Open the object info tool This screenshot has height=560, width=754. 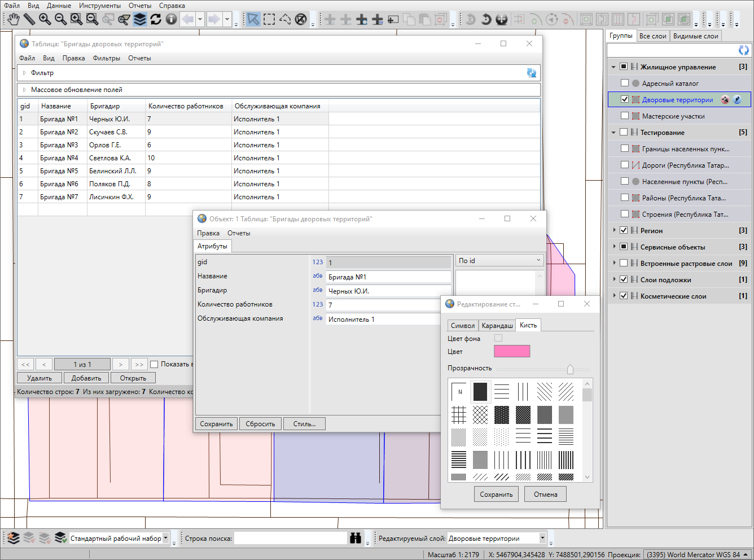click(172, 20)
